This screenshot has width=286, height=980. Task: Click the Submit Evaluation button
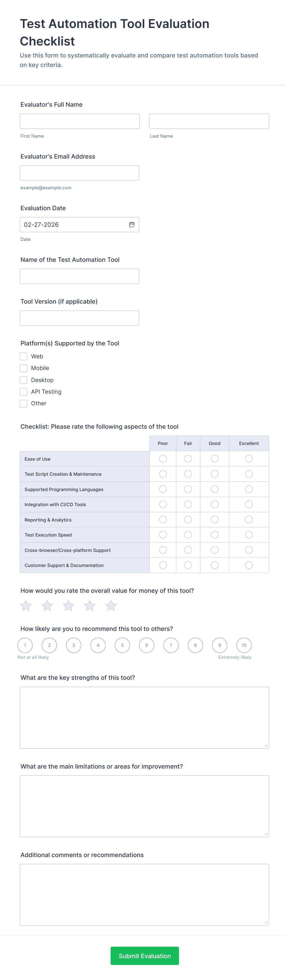145,956
